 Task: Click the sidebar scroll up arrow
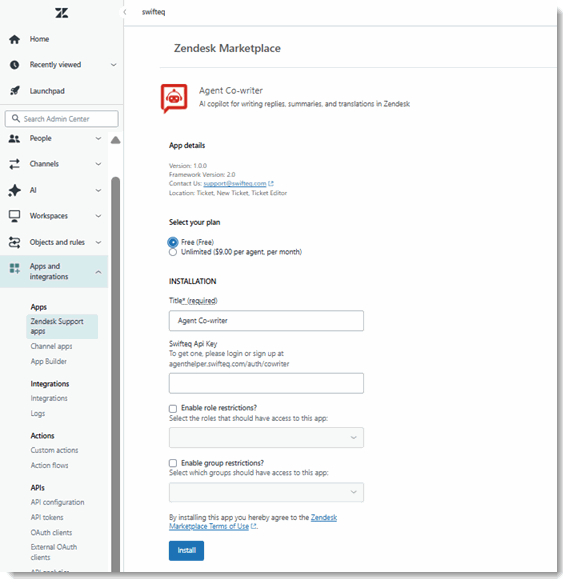116,140
